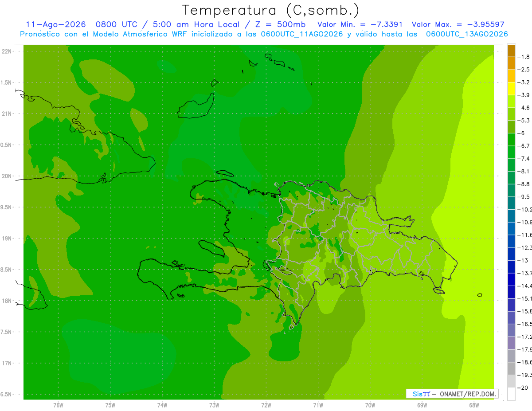This screenshot has width=532, height=411.
Task: Click the '22N' latitude label
Action: [7, 51]
